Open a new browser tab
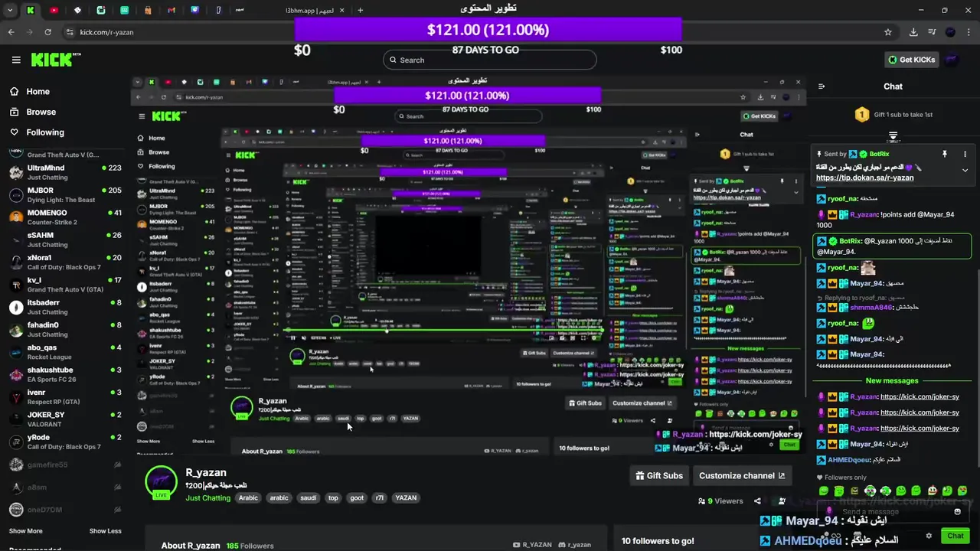 click(360, 10)
